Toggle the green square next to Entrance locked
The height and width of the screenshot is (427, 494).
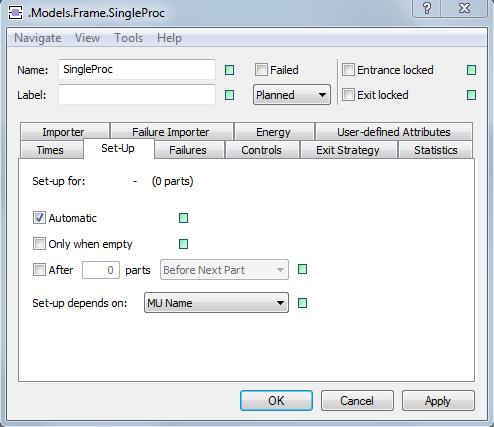pos(471,70)
